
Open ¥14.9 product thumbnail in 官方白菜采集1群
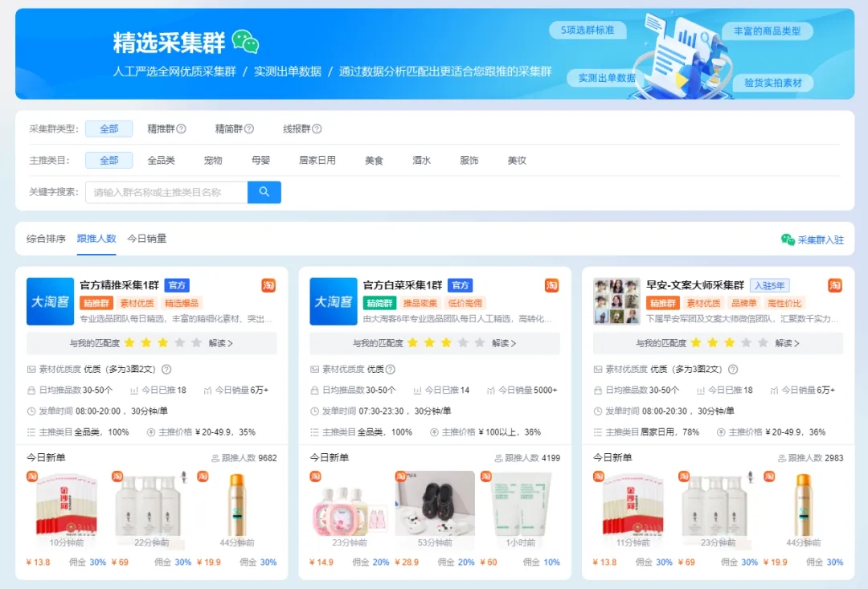pos(350,511)
